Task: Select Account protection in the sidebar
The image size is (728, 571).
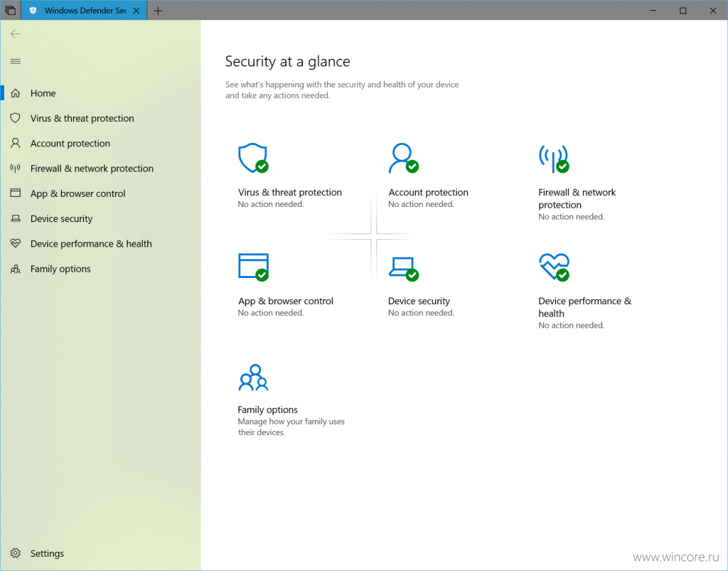Action: tap(100, 144)
